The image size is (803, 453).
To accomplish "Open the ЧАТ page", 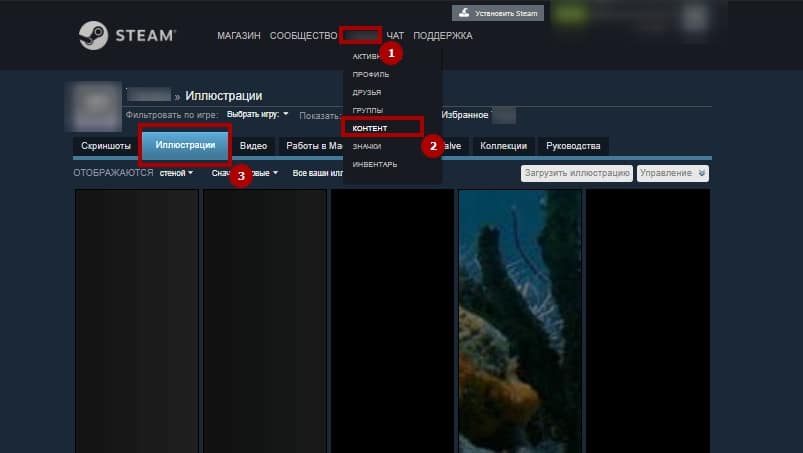I will pos(395,36).
